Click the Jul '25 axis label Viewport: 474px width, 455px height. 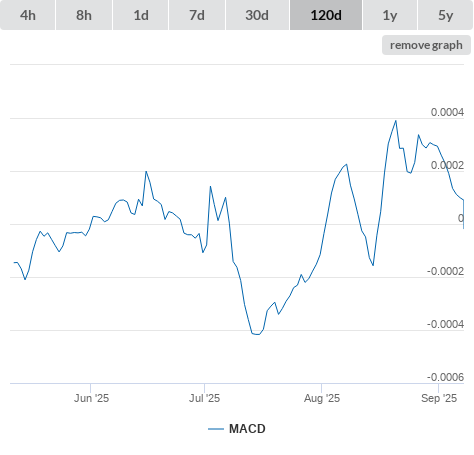click(x=204, y=398)
